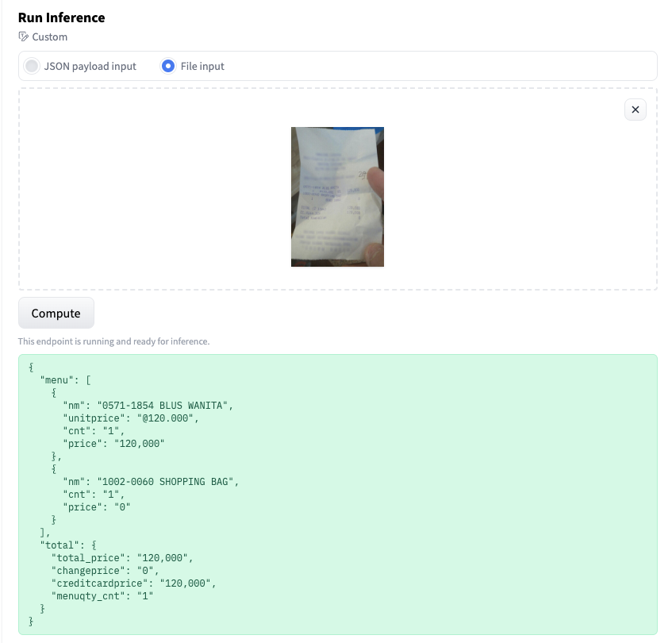Click the Run Inference heading
The image size is (672, 643).
tap(61, 17)
